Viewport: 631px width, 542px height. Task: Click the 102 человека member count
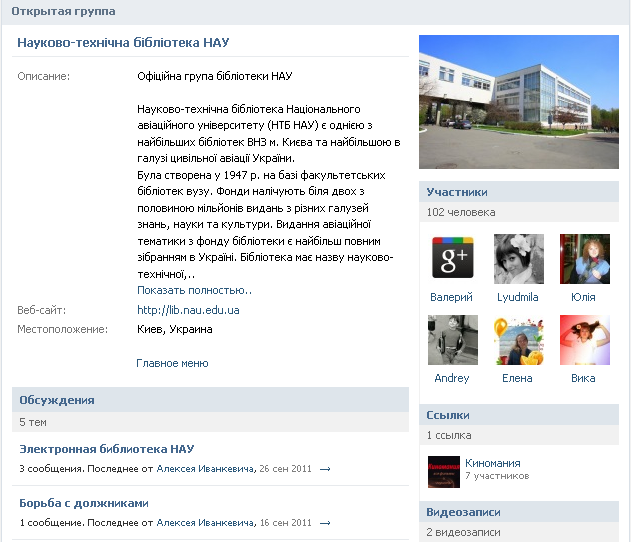coord(461,212)
